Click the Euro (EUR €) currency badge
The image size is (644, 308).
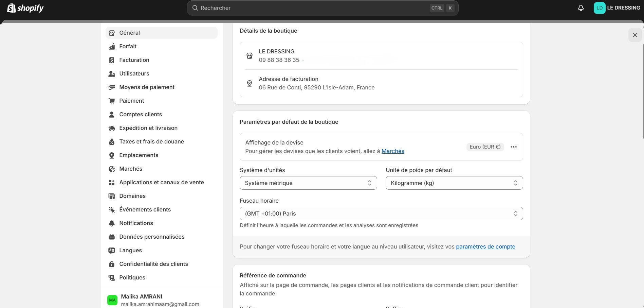pos(485,147)
